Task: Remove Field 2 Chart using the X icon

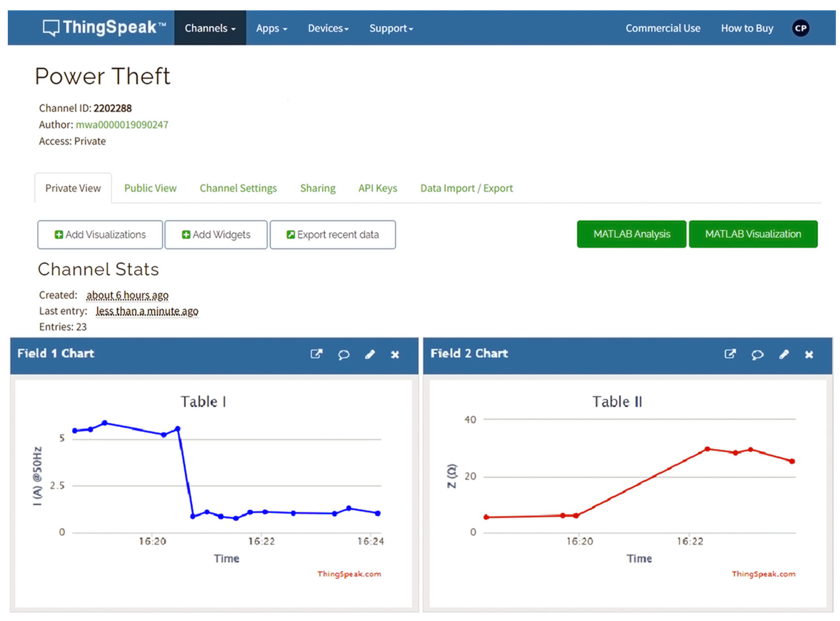Action: 809,354
